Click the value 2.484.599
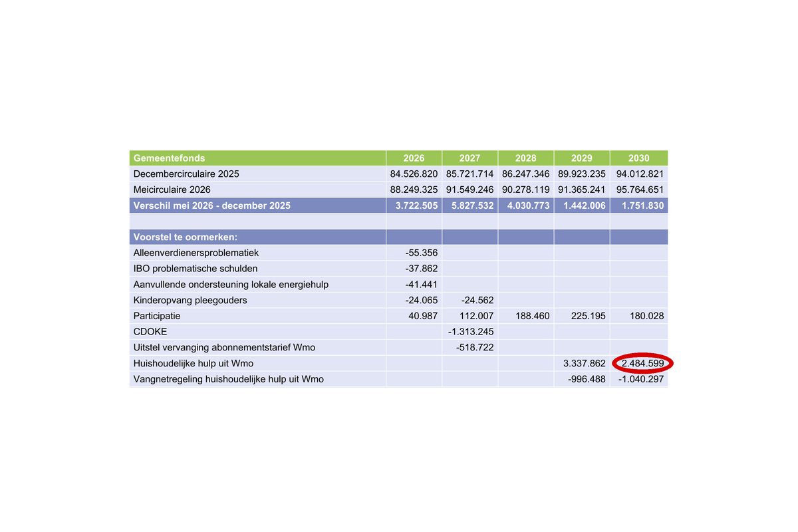Viewport: 798px width, 532px height. [x=643, y=364]
